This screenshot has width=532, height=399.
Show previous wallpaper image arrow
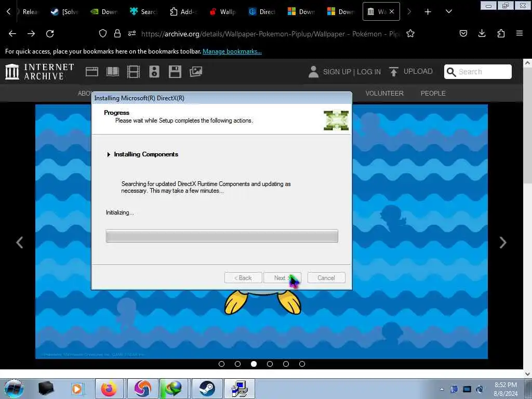click(20, 242)
